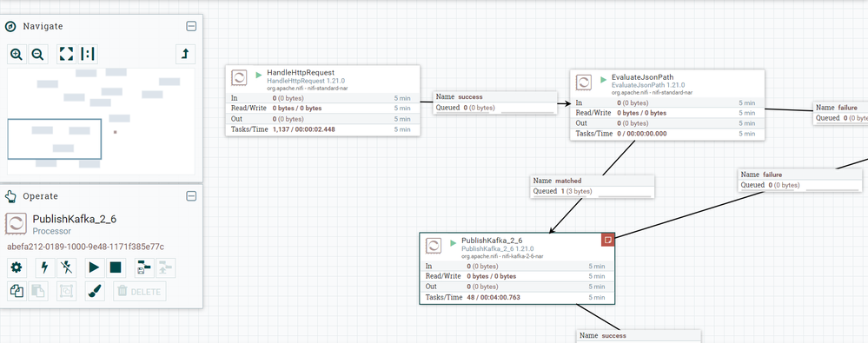Click the PublishKafka_2_6 green run-status arrow
Image resolution: width=868 pixels, height=343 pixels.
click(x=453, y=242)
